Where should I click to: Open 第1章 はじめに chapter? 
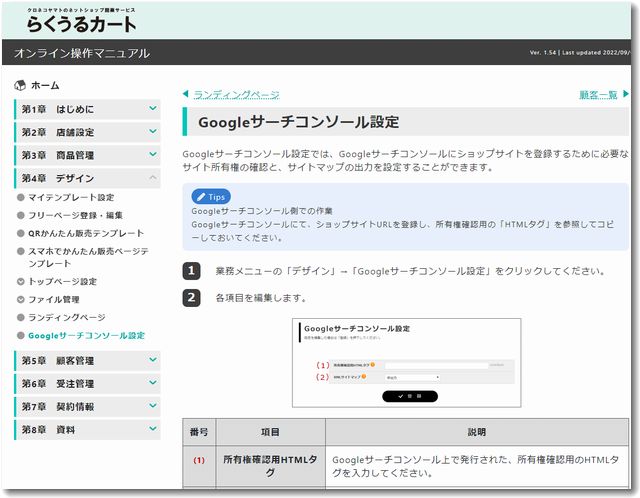tap(87, 109)
